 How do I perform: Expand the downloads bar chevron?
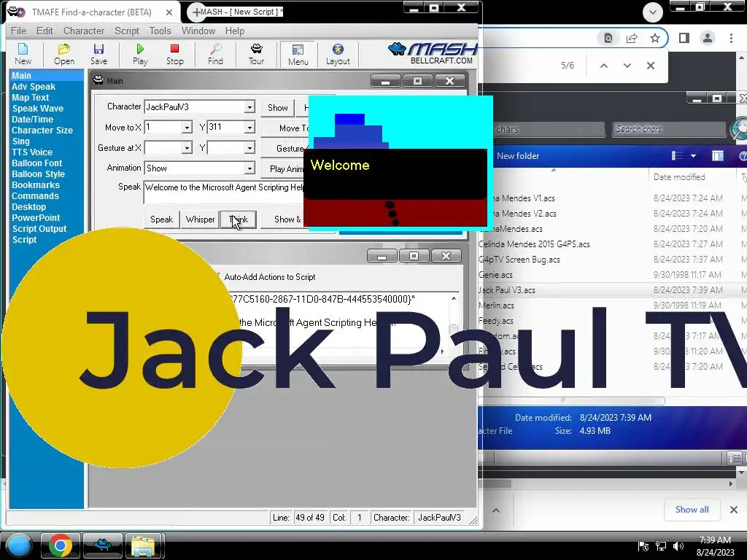pos(496,510)
